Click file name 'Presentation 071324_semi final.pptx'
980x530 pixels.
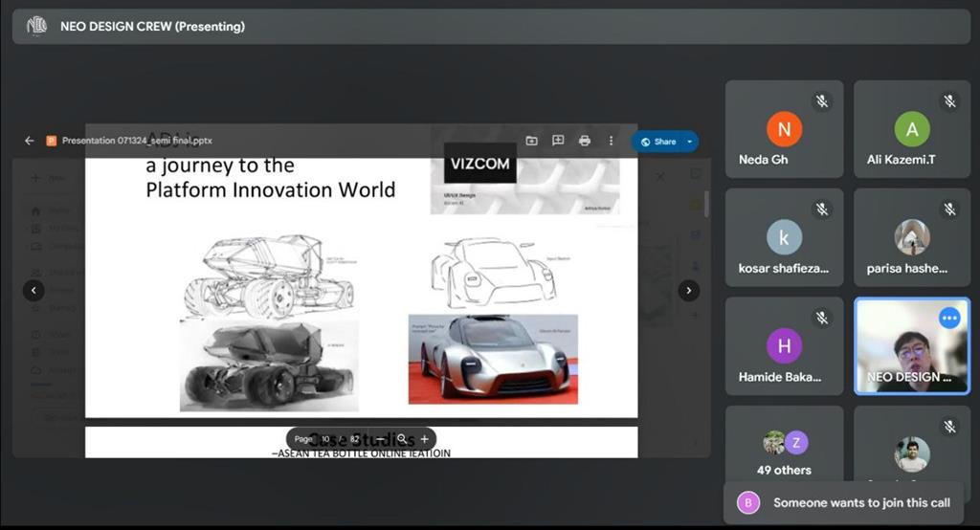pos(137,141)
